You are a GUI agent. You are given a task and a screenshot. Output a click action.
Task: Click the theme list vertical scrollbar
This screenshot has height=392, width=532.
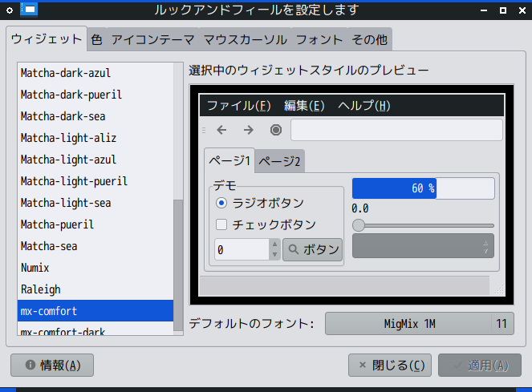pos(178,265)
